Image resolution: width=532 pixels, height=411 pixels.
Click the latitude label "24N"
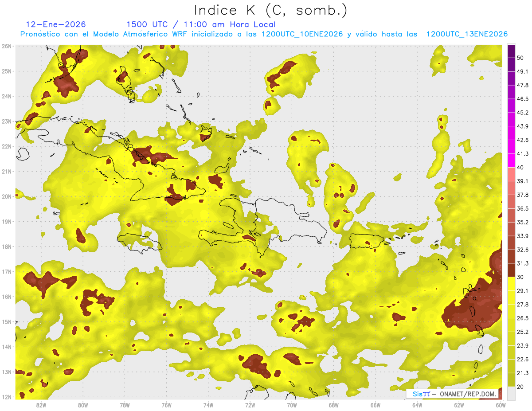(x=7, y=96)
